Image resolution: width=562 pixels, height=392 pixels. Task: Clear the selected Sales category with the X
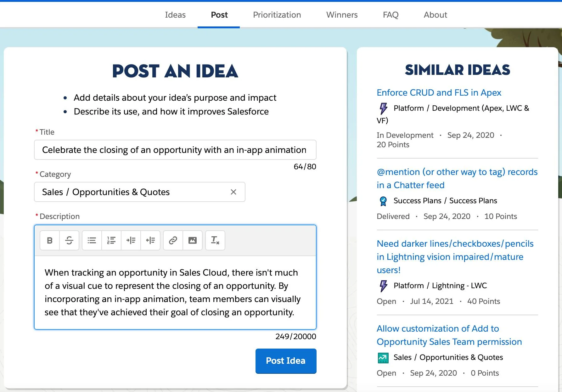click(233, 192)
